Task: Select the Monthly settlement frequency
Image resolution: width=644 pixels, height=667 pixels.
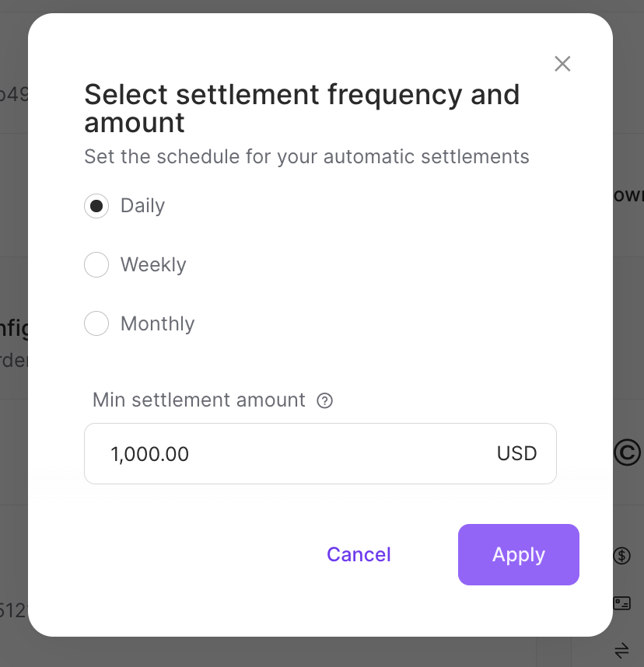Action: (x=96, y=323)
